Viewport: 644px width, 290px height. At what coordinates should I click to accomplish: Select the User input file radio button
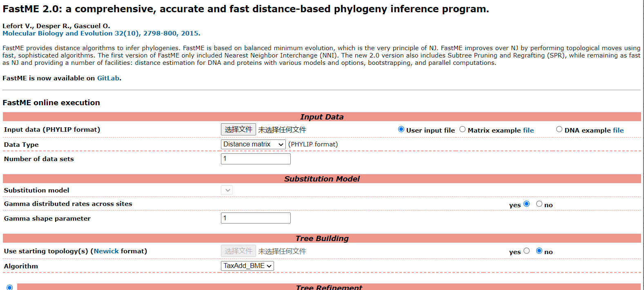click(401, 129)
